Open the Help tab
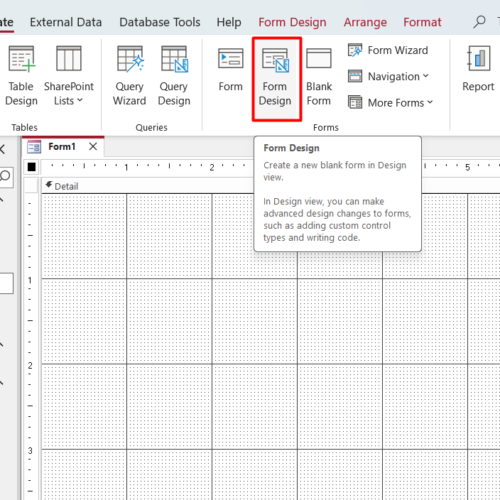 [x=229, y=22]
